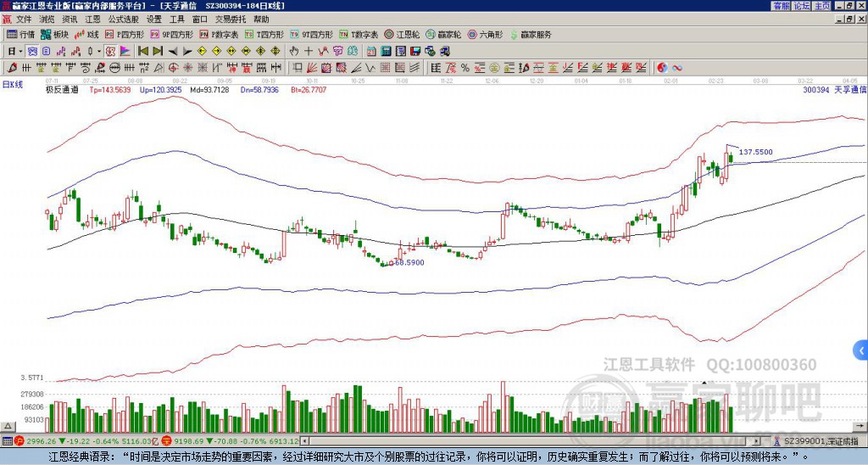The width and height of the screenshot is (868, 465).
Task: Open 9T四方形 tool
Action: [x=312, y=34]
